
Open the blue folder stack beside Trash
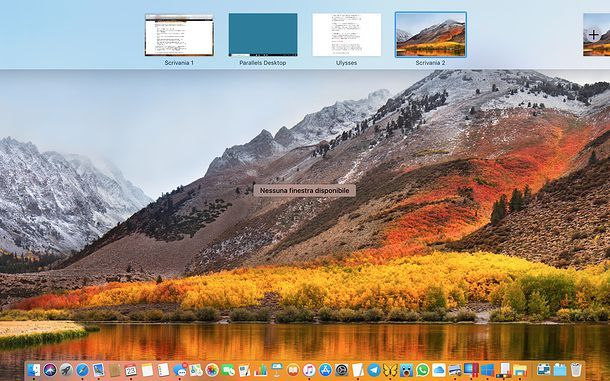point(560,370)
